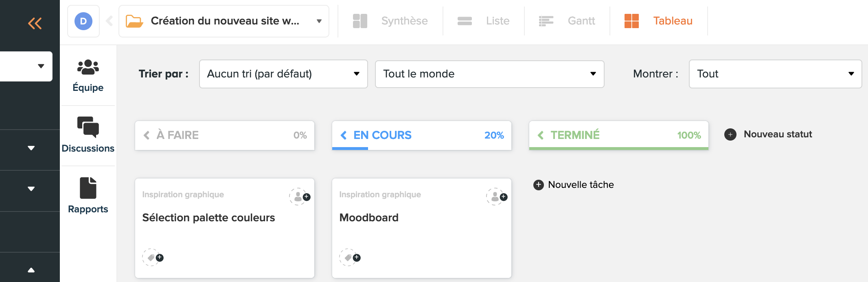
Task: Open the Équipe team panel
Action: [88, 75]
